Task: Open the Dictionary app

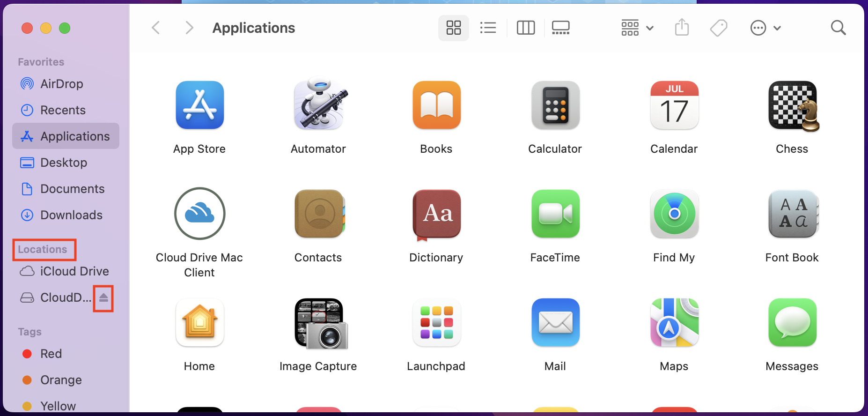Action: pyautogui.click(x=437, y=215)
